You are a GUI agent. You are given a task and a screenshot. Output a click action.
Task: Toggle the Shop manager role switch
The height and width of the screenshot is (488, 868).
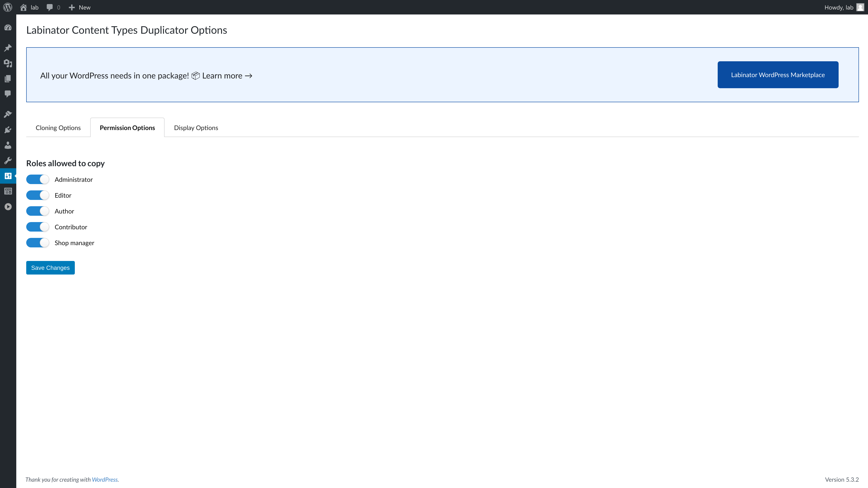pos(38,243)
